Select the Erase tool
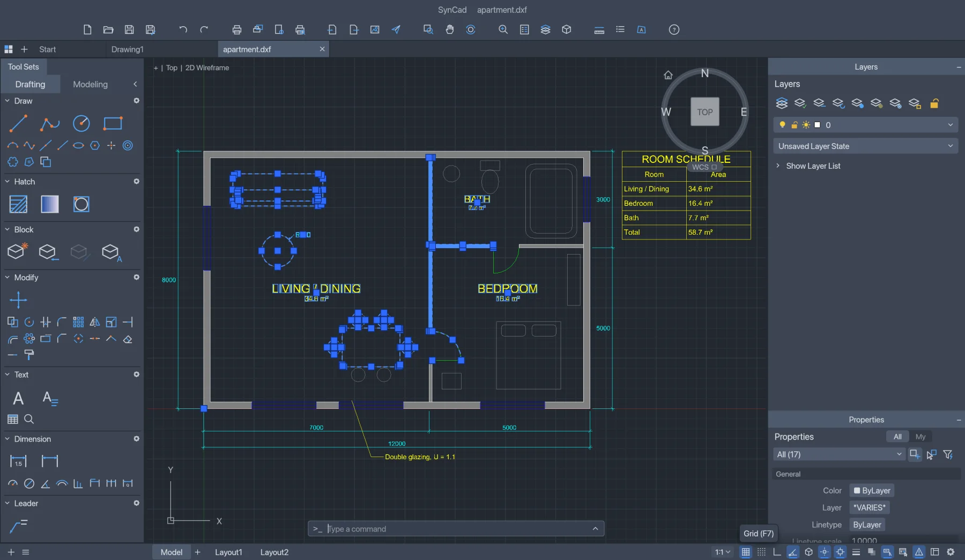The height and width of the screenshot is (560, 965). (128, 339)
